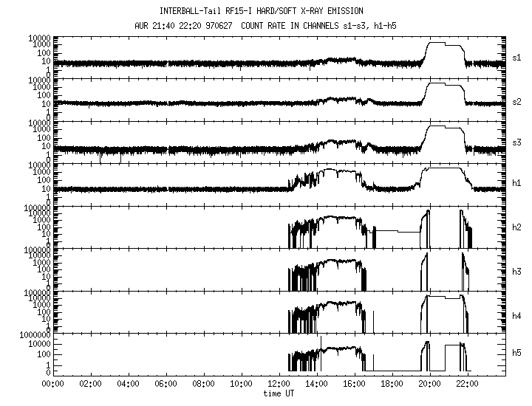Click the "time UT" axis title
532x406 pixels.
(x=279, y=393)
